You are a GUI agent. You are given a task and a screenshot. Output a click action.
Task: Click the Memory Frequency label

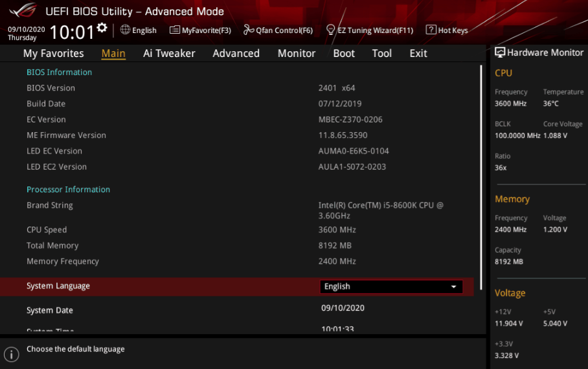63,261
